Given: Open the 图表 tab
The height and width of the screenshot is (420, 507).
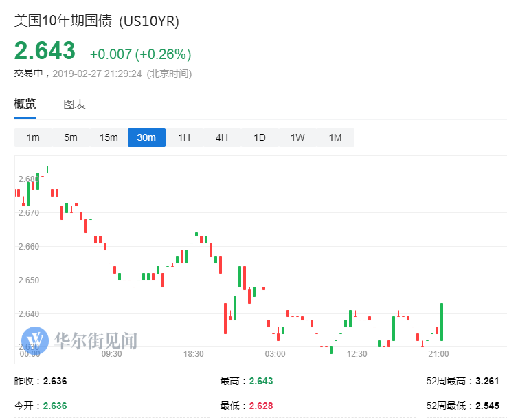Looking at the screenshot, I should (x=74, y=104).
